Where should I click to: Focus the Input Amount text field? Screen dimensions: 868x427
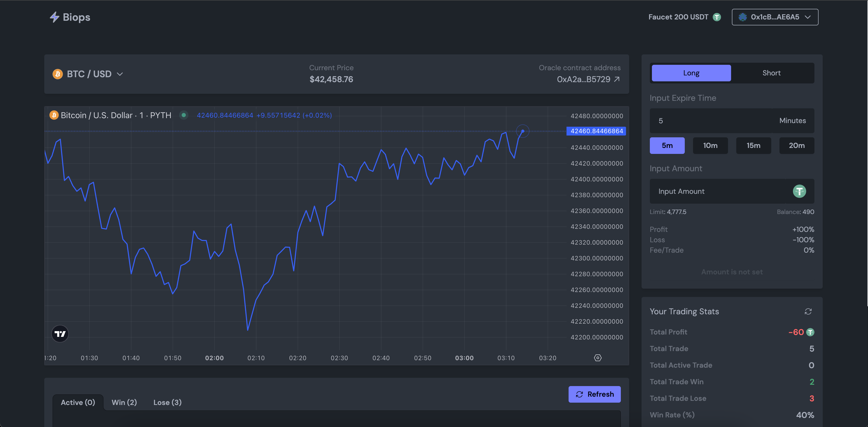click(718, 191)
